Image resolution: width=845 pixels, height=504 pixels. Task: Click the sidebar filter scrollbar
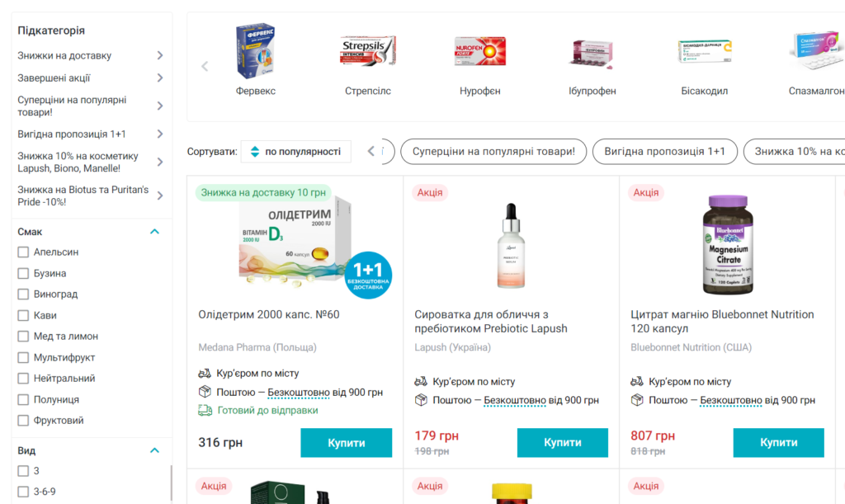(171, 483)
